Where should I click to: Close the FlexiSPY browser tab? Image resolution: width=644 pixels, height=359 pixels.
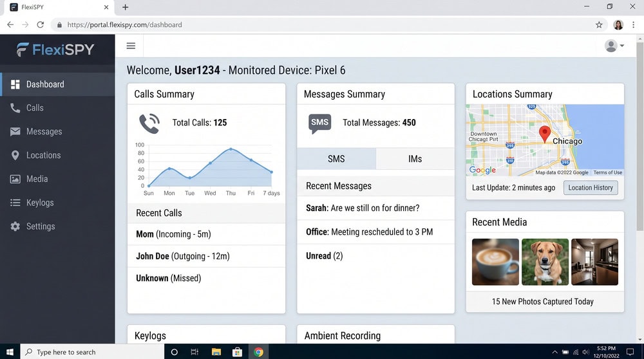(106, 7)
